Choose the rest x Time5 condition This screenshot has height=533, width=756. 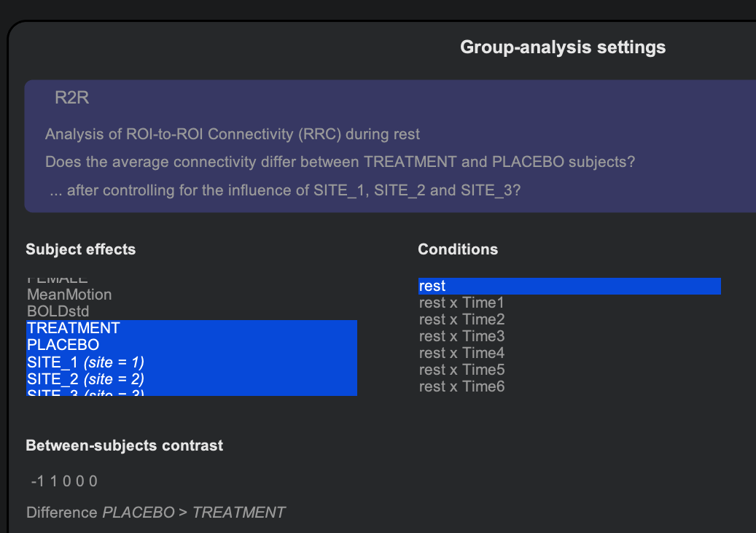tap(461, 370)
